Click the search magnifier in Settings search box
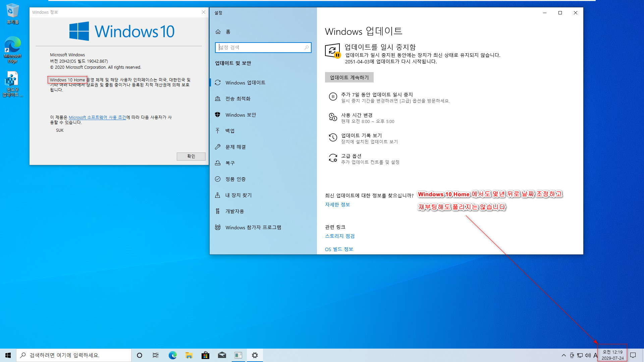 (x=306, y=48)
